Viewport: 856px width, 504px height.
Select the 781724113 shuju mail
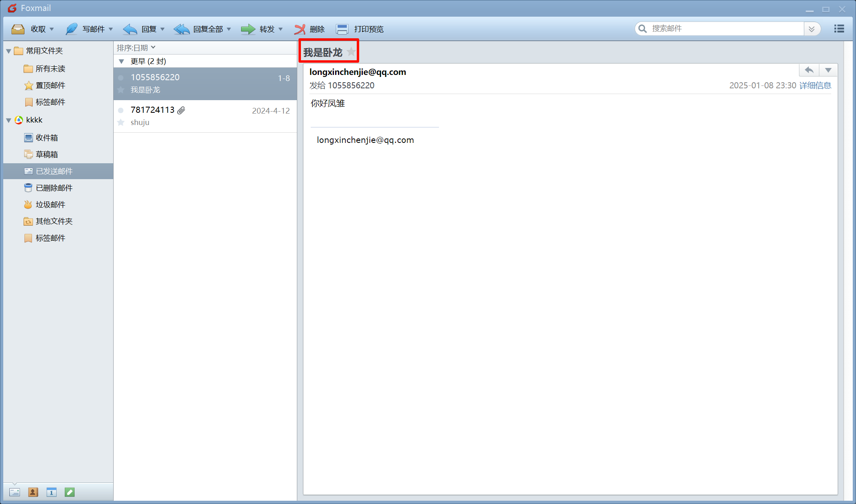(205, 116)
